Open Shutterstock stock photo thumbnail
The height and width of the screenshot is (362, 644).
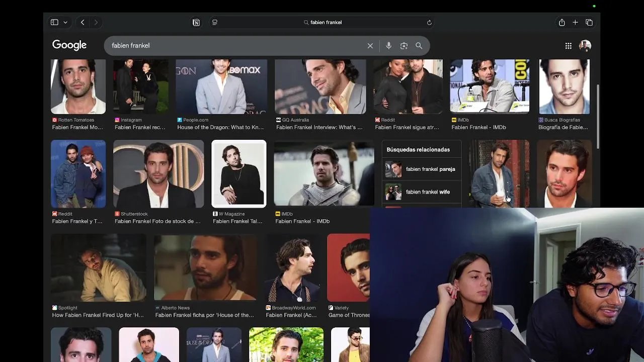pos(158,174)
